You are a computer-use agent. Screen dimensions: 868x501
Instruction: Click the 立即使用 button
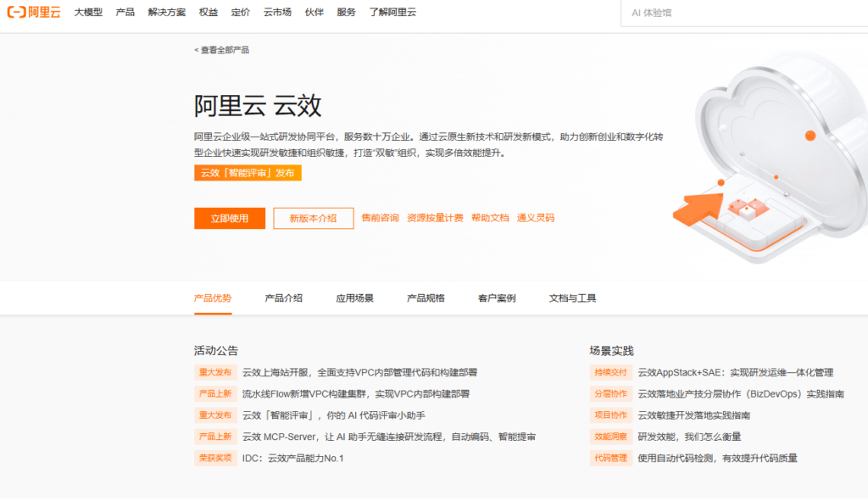(230, 218)
